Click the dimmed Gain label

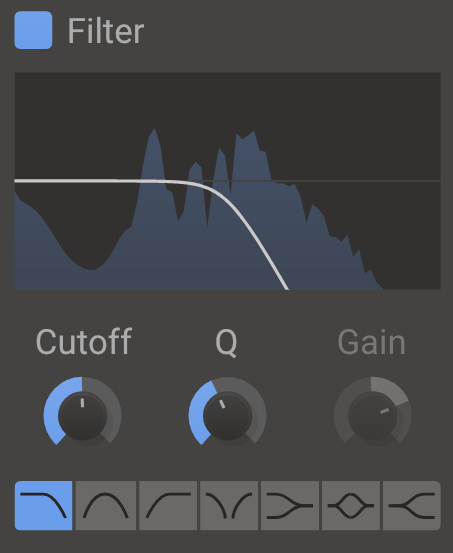(372, 342)
